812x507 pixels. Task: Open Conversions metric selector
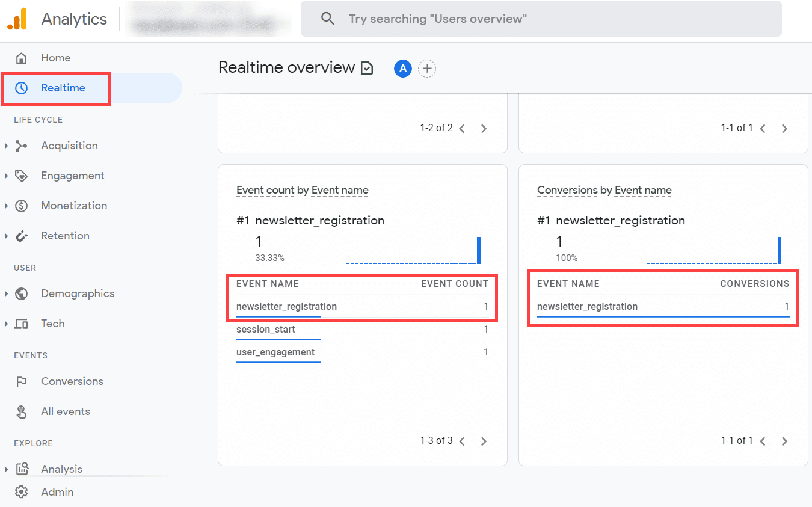pyautogui.click(x=567, y=190)
